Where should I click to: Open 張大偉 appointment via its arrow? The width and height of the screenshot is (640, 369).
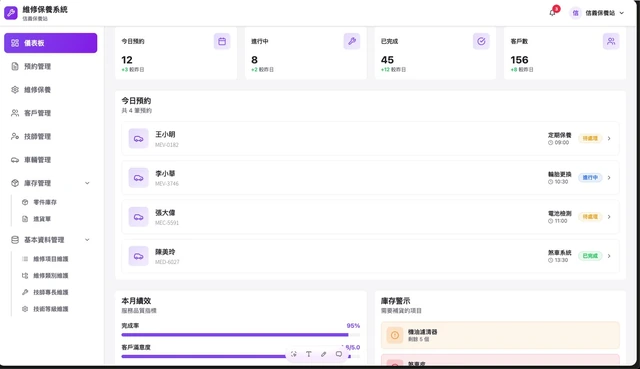point(609,217)
